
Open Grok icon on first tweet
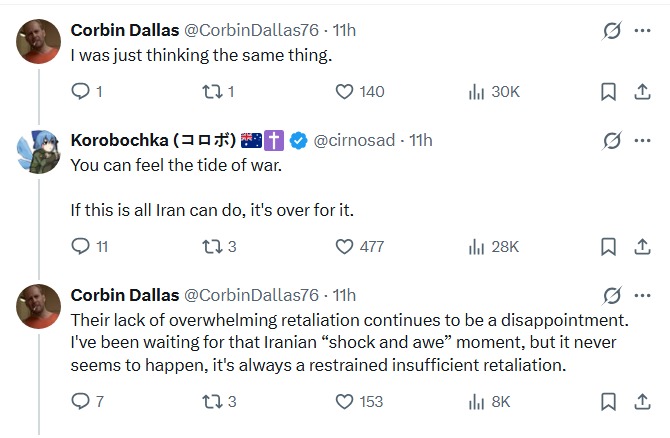coord(612,30)
